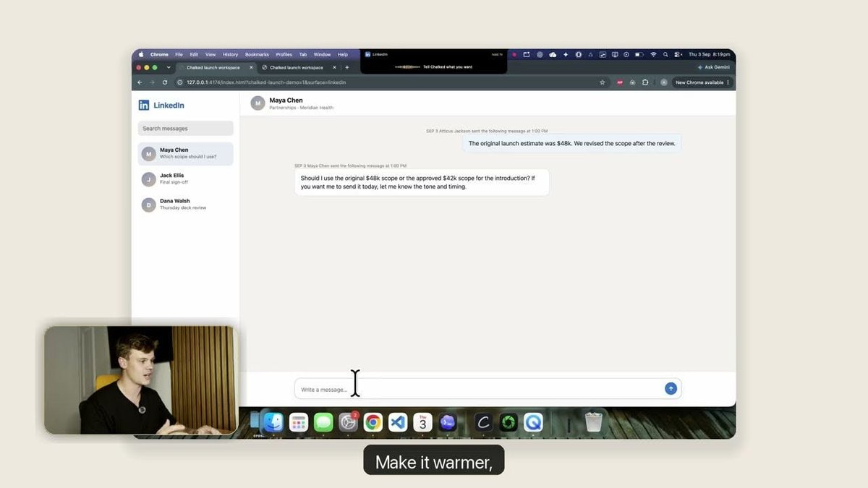The image size is (868, 488).
Task: Open the Chrome menu in the menu bar
Action: (159, 54)
